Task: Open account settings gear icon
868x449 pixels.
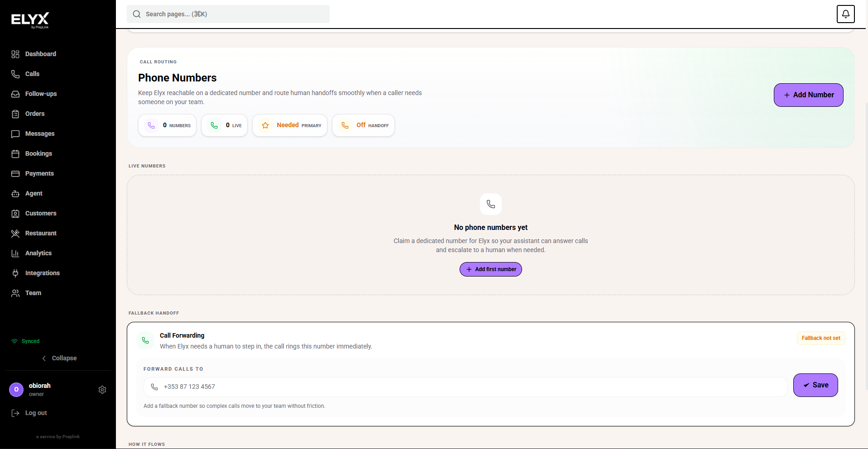Action: [102, 390]
